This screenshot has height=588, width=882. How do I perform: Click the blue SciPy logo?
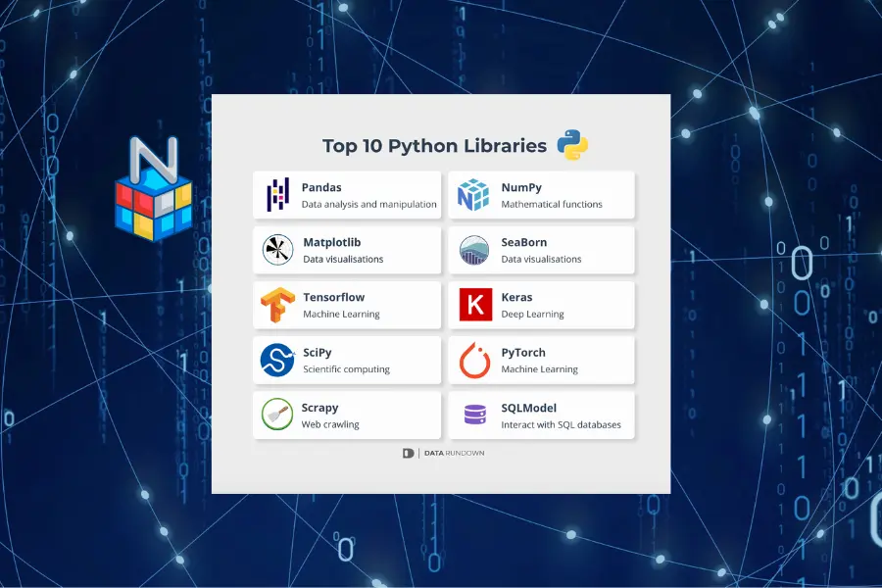click(278, 360)
